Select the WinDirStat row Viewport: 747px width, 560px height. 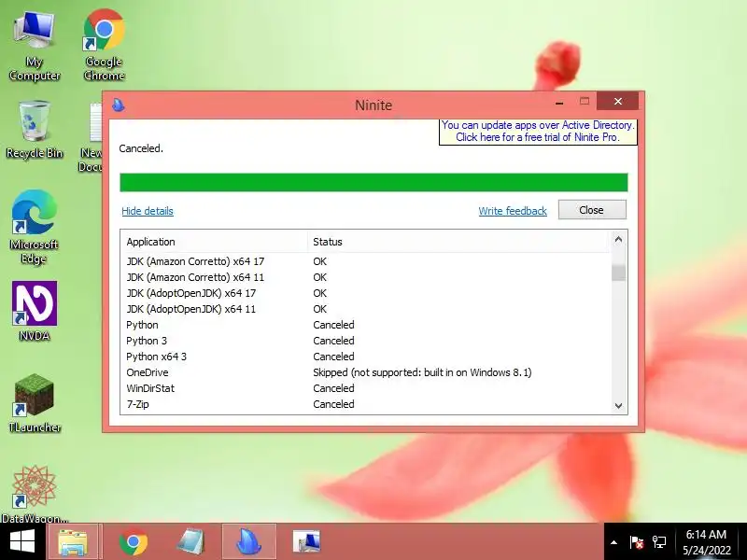point(365,388)
